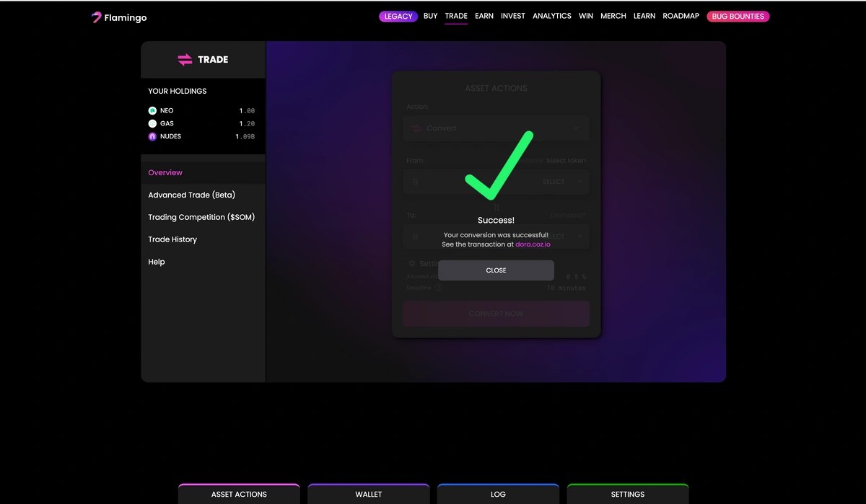Switch to the ANALYTICS nav item
The width and height of the screenshot is (866, 504).
click(x=551, y=16)
